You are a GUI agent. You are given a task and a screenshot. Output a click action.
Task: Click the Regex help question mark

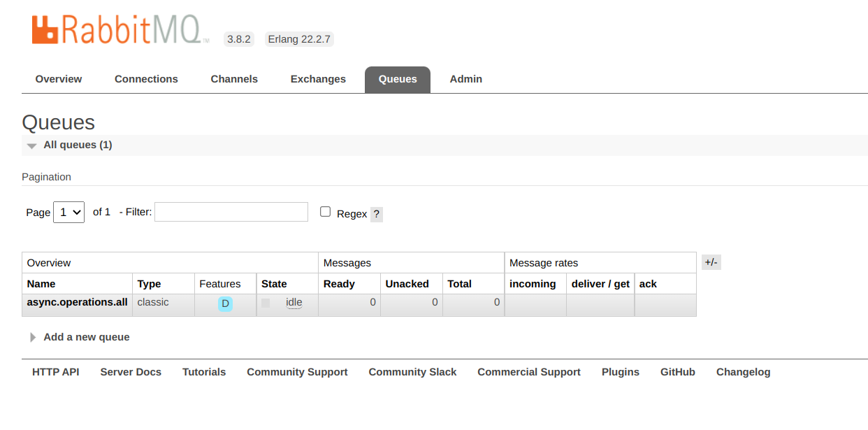(377, 214)
